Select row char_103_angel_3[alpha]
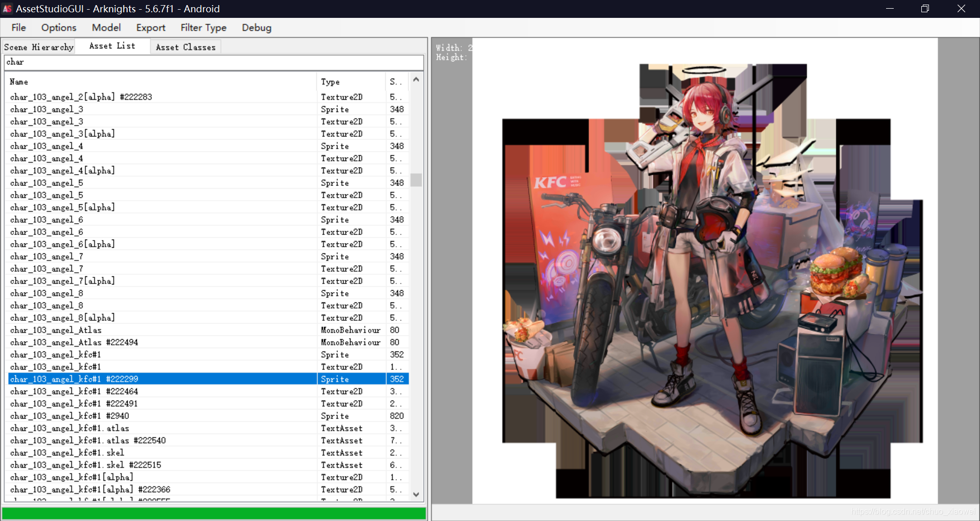The width and height of the screenshot is (980, 521). 209,134
